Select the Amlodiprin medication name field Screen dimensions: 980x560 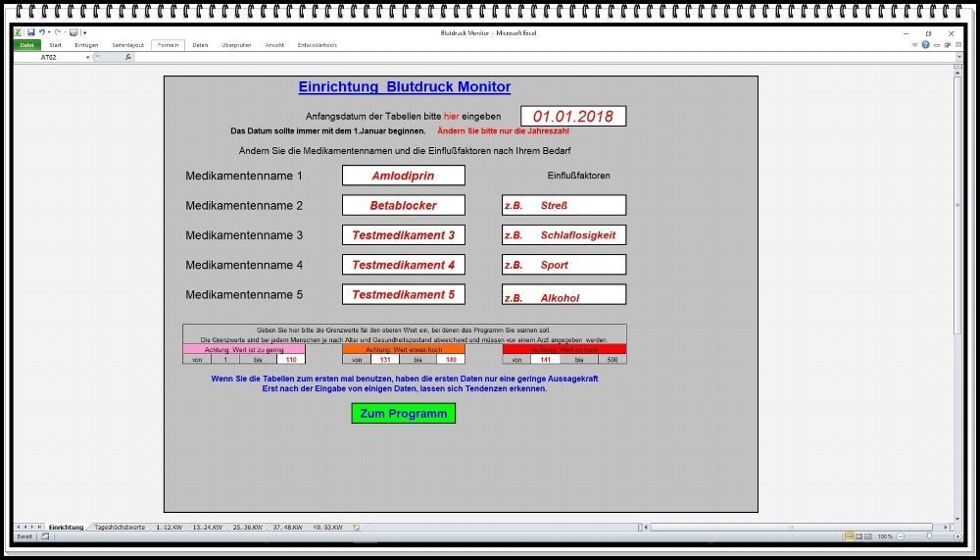(403, 177)
